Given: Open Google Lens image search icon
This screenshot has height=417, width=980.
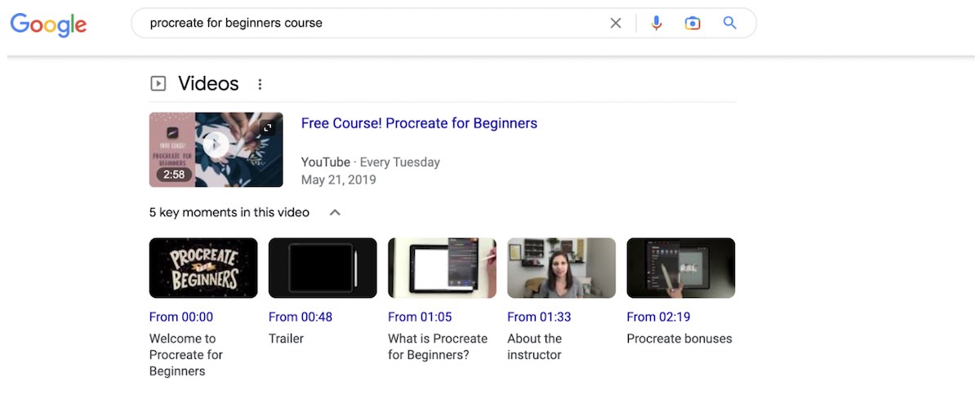Looking at the screenshot, I should 693,24.
